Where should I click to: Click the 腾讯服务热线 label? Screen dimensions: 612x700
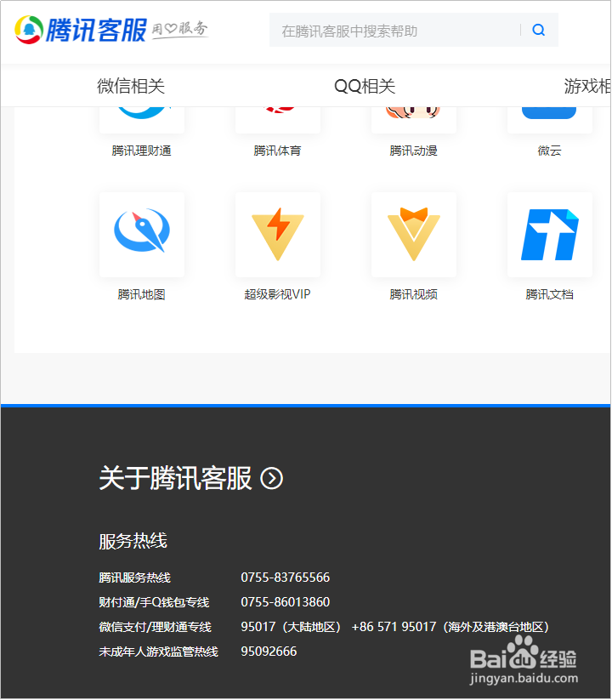(x=134, y=578)
